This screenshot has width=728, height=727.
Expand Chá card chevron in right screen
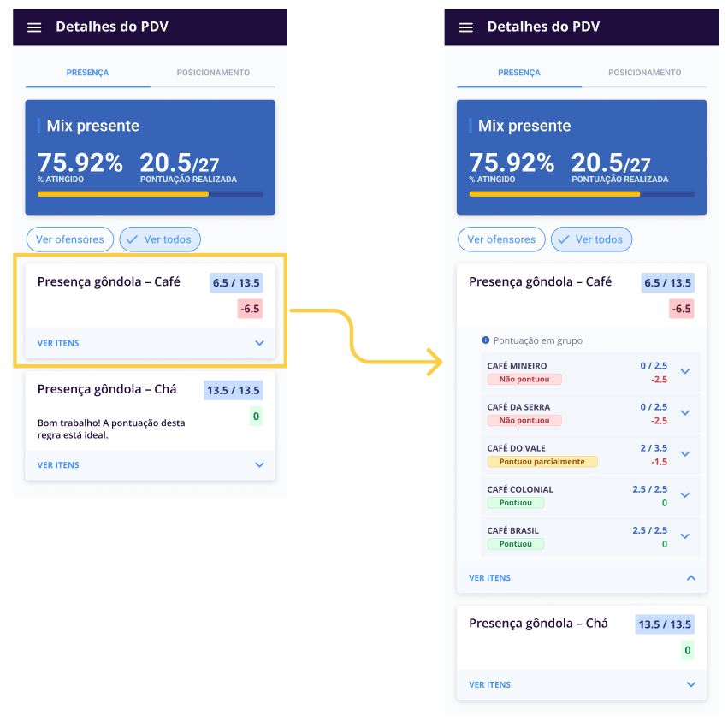(x=691, y=684)
